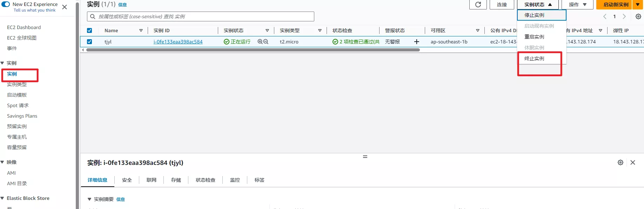Open table preferences gear icon

click(x=638, y=16)
